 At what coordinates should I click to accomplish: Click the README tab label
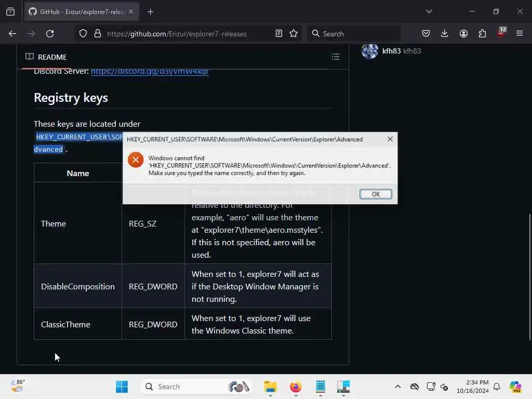46,57
